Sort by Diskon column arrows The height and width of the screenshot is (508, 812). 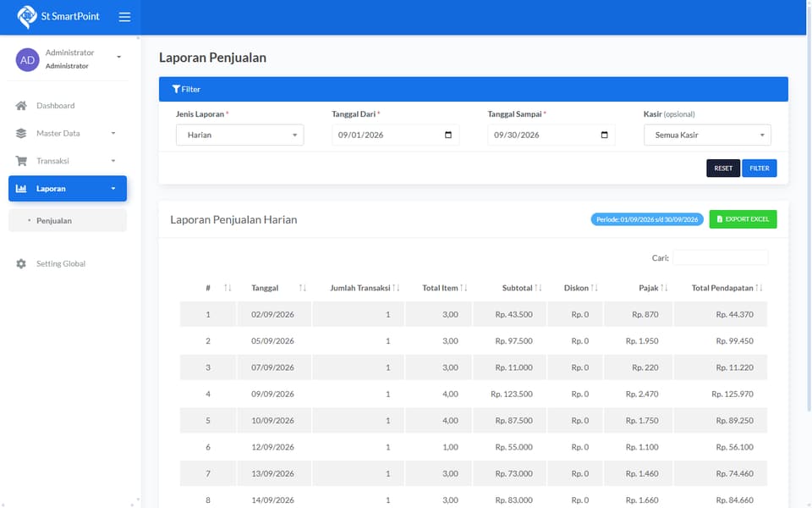tap(595, 288)
